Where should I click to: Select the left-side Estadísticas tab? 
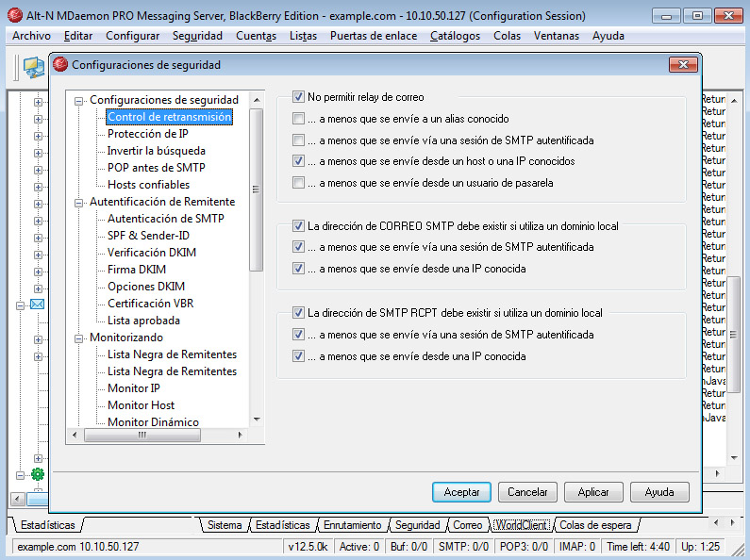(x=48, y=524)
